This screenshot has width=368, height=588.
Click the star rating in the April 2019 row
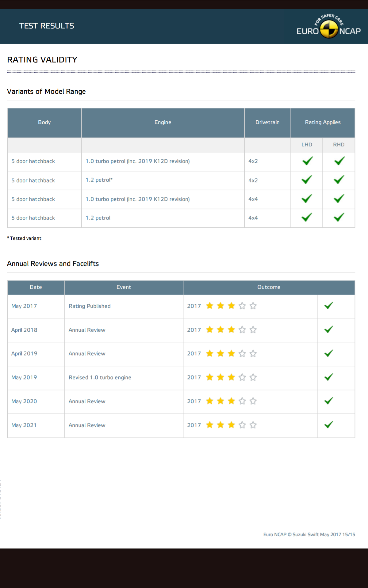(231, 353)
